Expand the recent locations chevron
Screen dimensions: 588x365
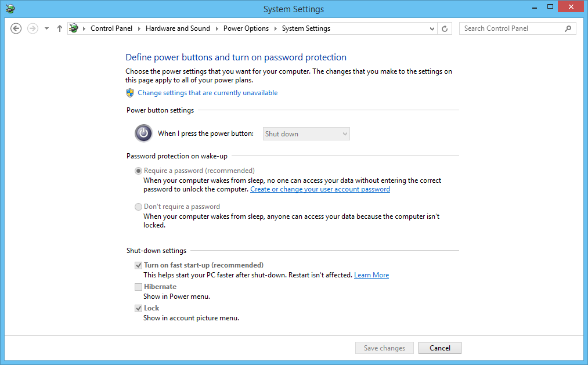(46, 28)
